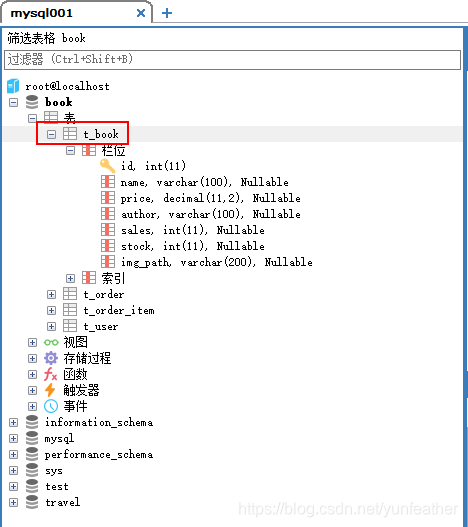Viewport: 468px width, 527px height.
Task: Select the t_order_item table name
Action: (119, 311)
